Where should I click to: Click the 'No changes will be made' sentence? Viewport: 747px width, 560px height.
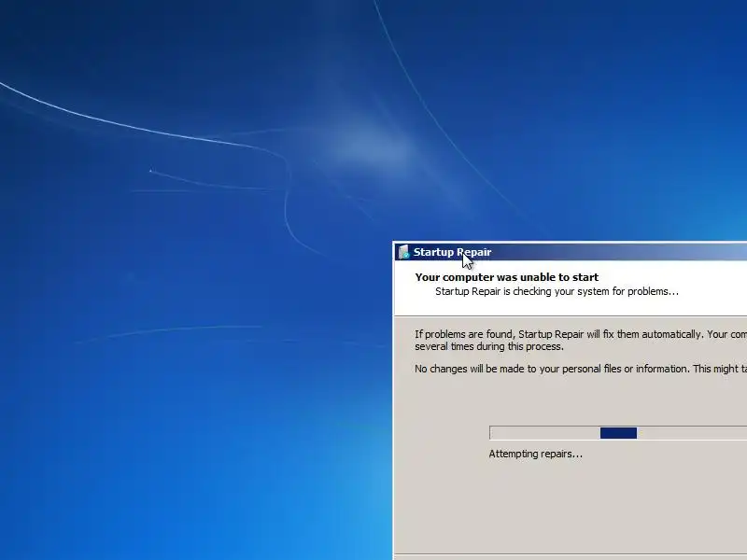coord(581,369)
